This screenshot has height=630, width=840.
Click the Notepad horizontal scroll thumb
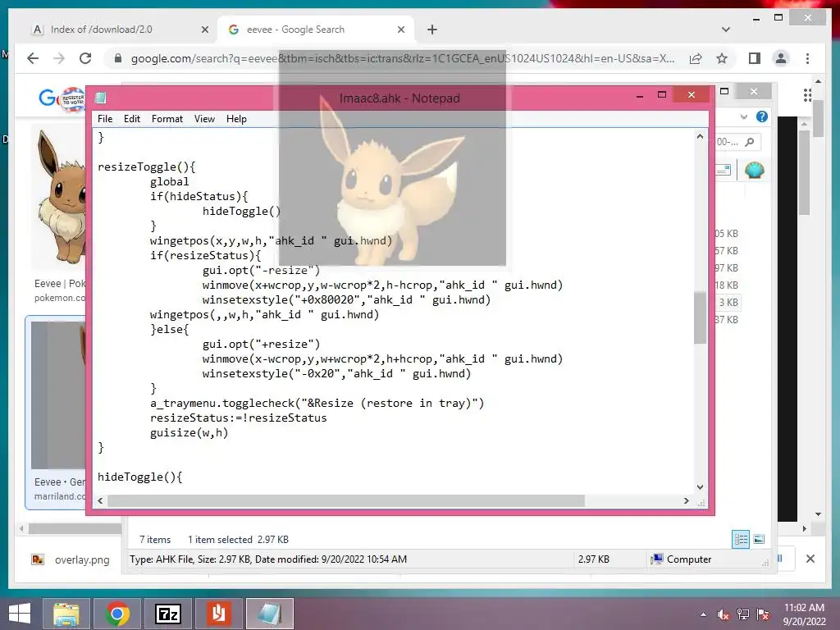346,501
